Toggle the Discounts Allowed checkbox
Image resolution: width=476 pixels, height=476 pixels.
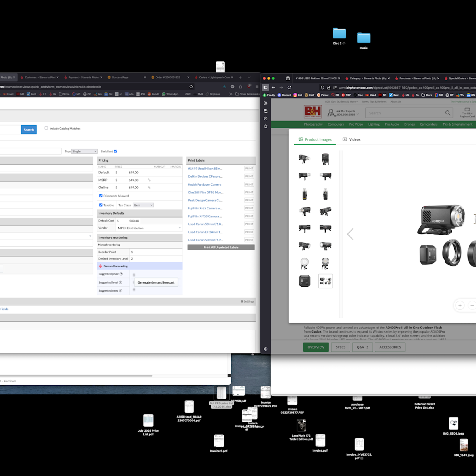pyautogui.click(x=101, y=196)
